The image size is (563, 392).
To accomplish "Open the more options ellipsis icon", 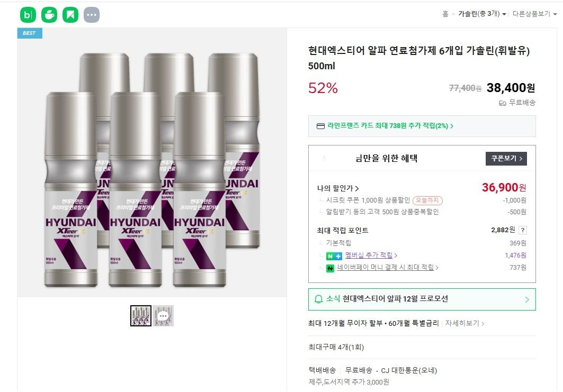I will pyautogui.click(x=91, y=14).
